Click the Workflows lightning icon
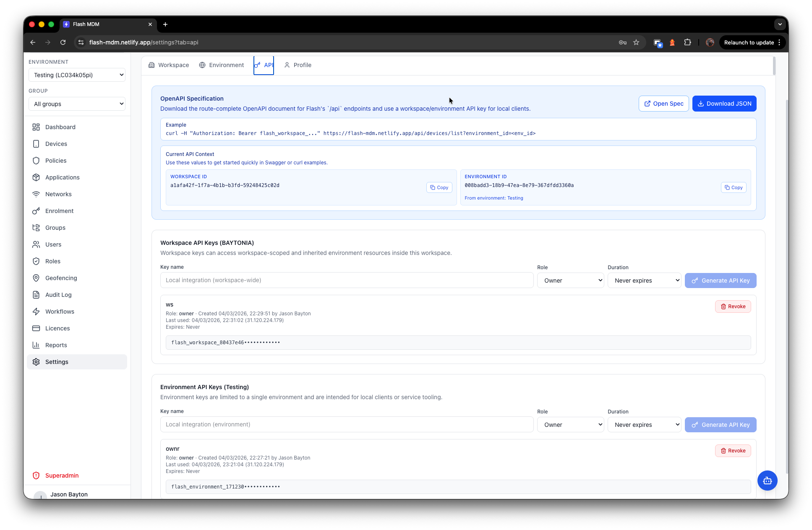The image size is (812, 530). pyautogui.click(x=36, y=312)
